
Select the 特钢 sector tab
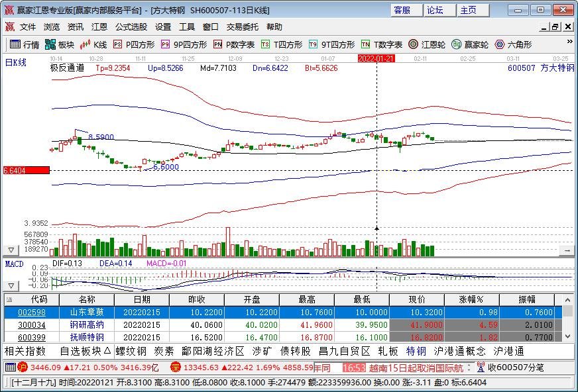pyautogui.click(x=416, y=351)
